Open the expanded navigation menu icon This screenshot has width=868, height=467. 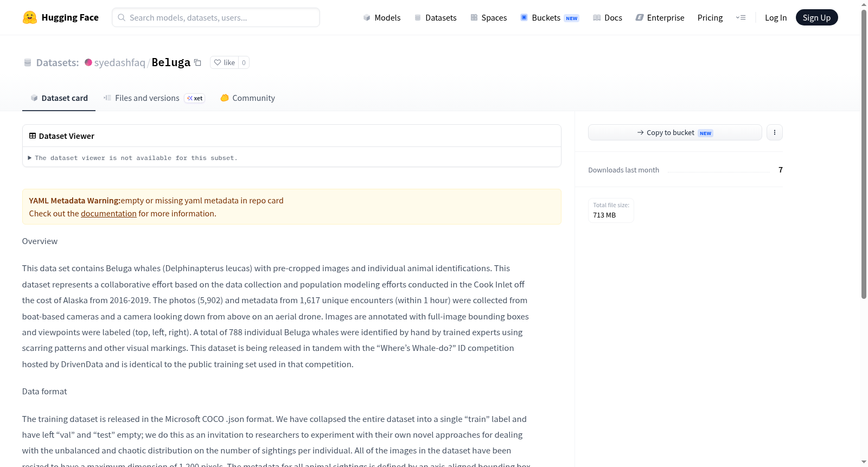[741, 17]
